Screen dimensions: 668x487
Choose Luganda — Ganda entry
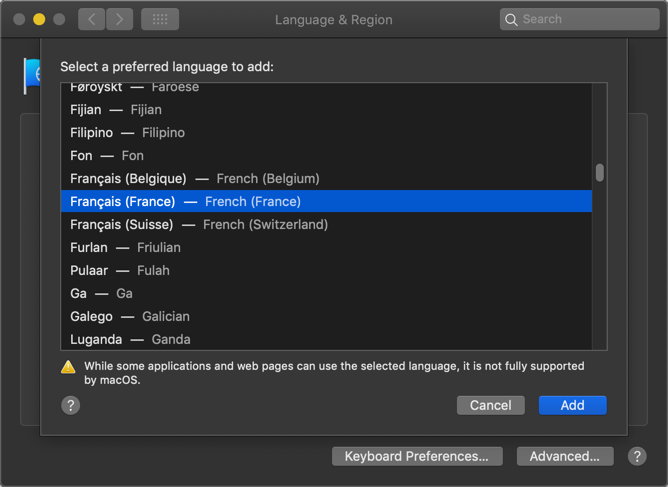[130, 339]
